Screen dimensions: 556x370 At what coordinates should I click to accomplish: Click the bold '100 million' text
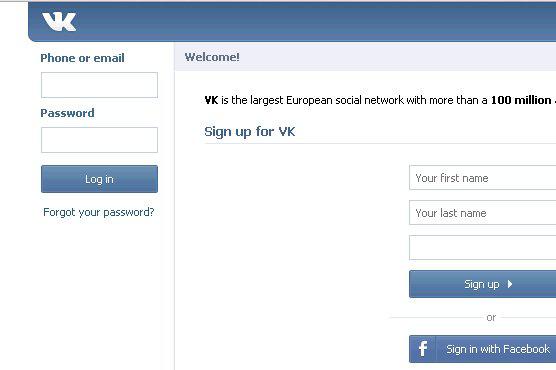tap(521, 100)
